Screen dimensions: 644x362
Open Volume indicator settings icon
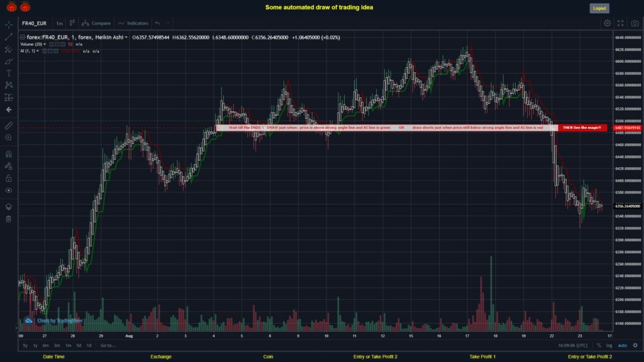coord(57,45)
